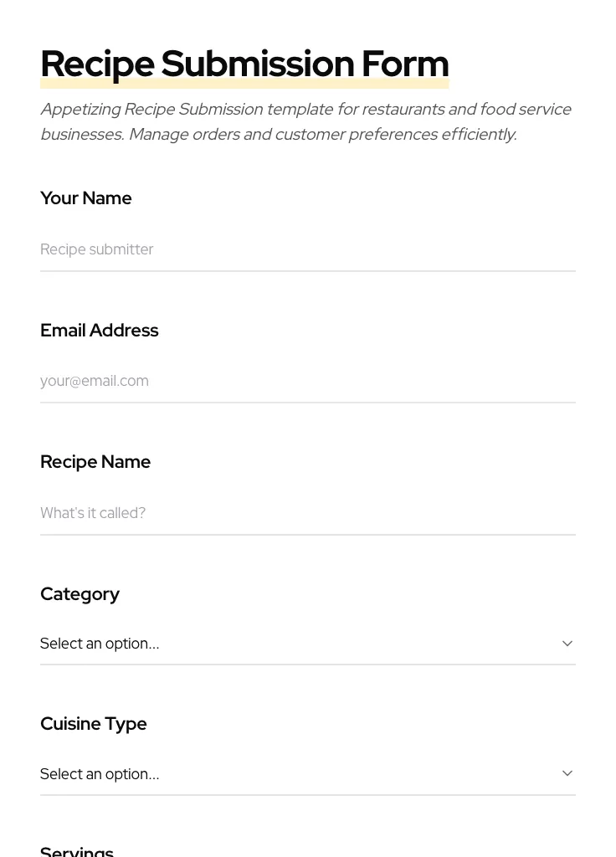
Task: Click the 'Cuisine Type' field label
Action: pyautogui.click(x=93, y=724)
